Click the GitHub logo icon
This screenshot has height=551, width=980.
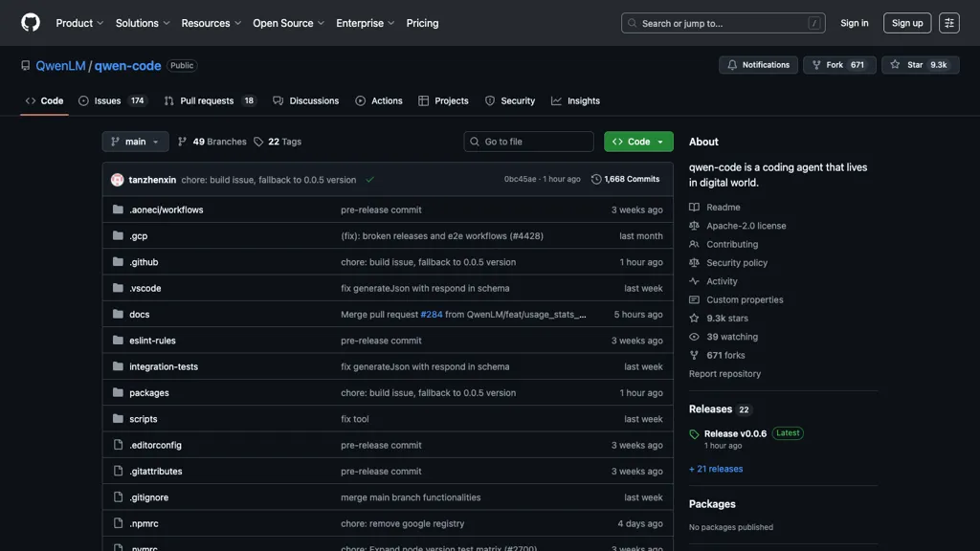[30, 22]
